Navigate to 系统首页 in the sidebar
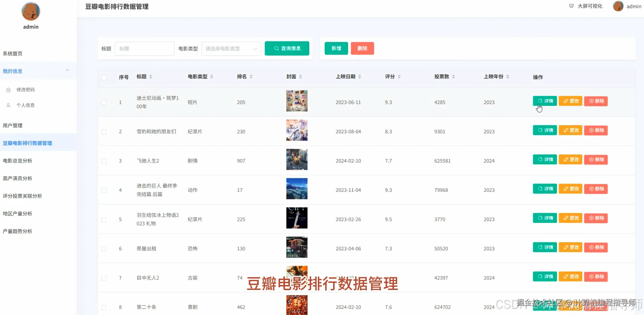 (12, 53)
